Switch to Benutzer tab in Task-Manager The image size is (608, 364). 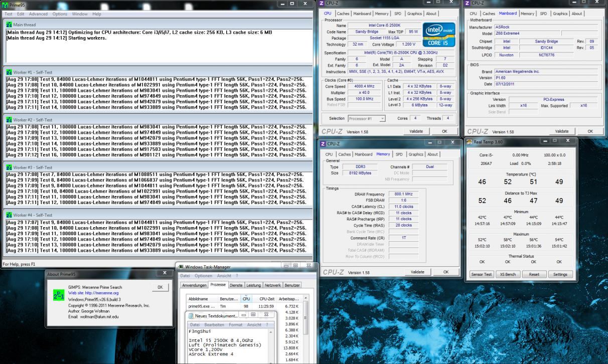click(x=292, y=285)
